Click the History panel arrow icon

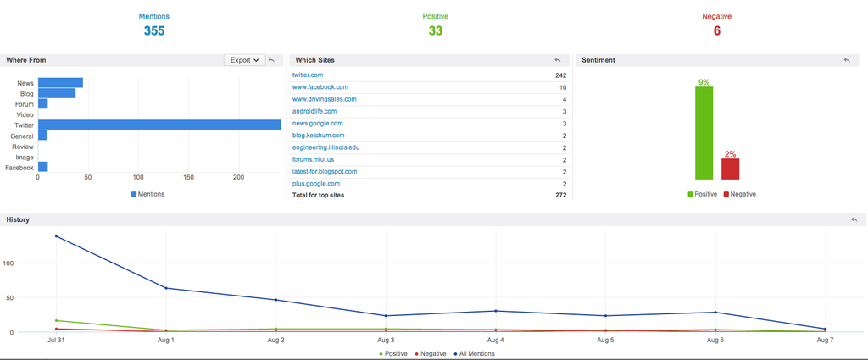pos(854,219)
